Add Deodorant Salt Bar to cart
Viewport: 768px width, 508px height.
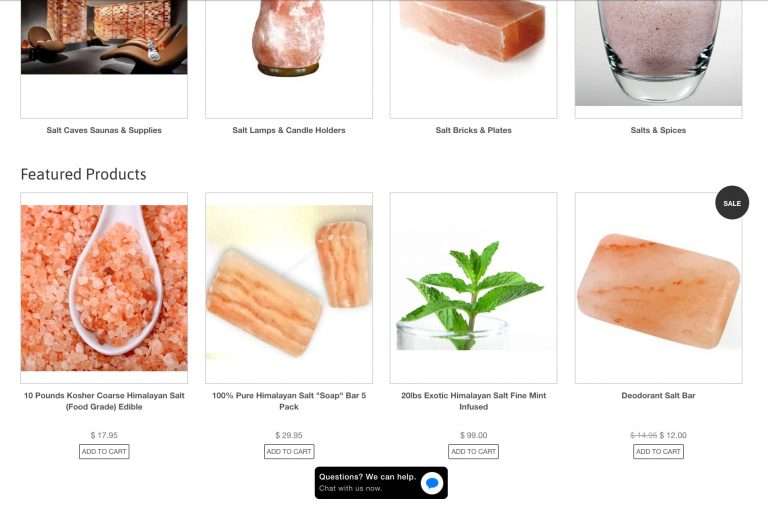pyautogui.click(x=658, y=452)
